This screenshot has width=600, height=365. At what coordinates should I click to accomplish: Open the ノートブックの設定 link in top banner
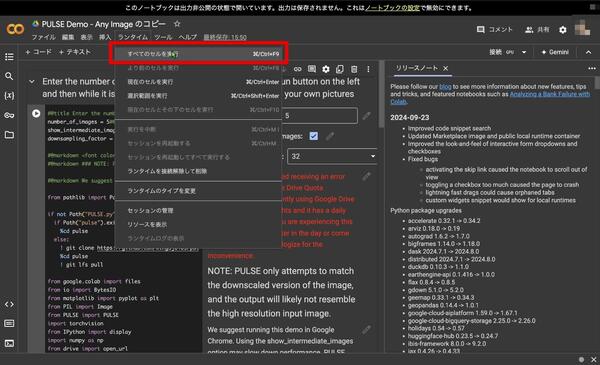coord(392,8)
